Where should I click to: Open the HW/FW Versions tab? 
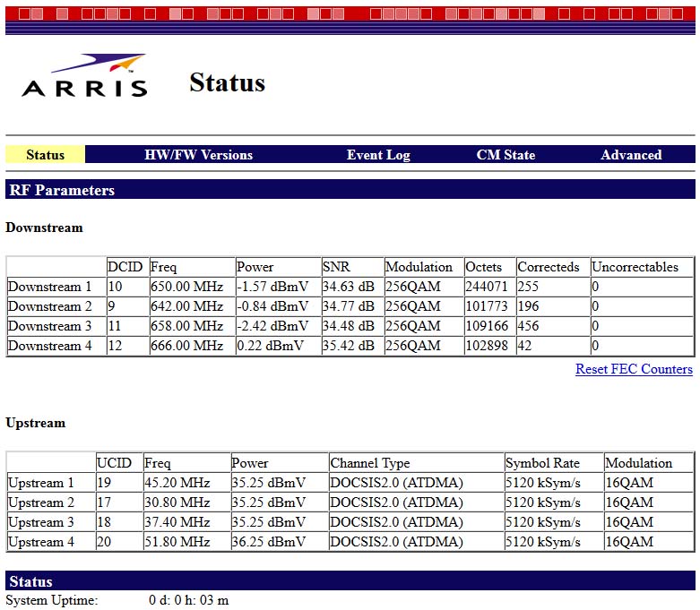(198, 155)
